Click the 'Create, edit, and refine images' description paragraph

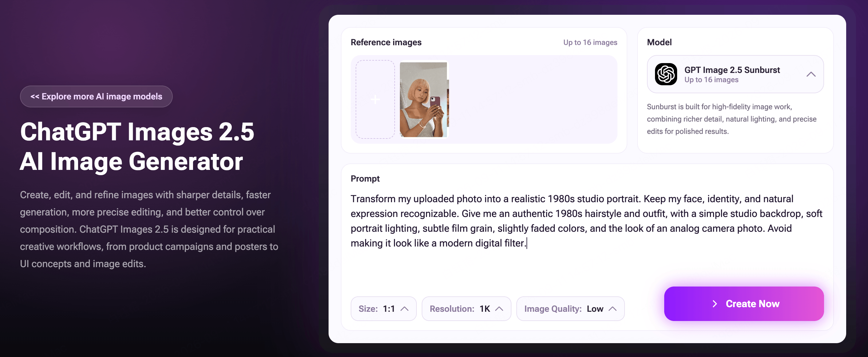tap(149, 229)
